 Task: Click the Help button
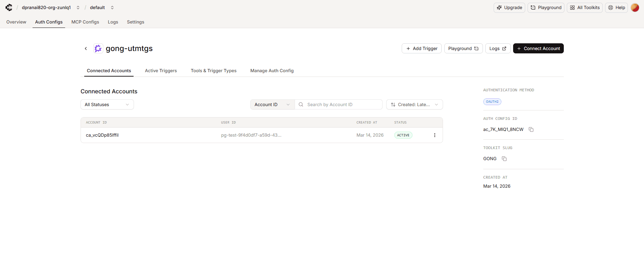(x=616, y=8)
